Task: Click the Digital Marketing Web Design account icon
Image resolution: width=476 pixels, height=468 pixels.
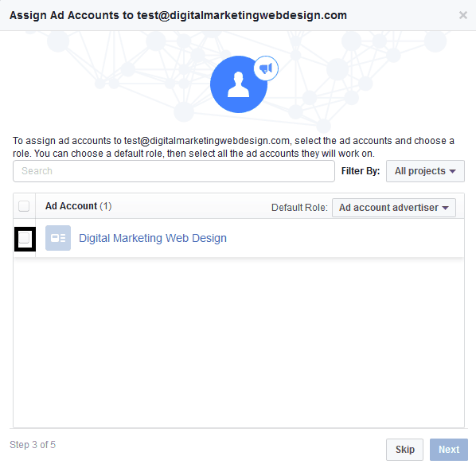Action: 58,238
